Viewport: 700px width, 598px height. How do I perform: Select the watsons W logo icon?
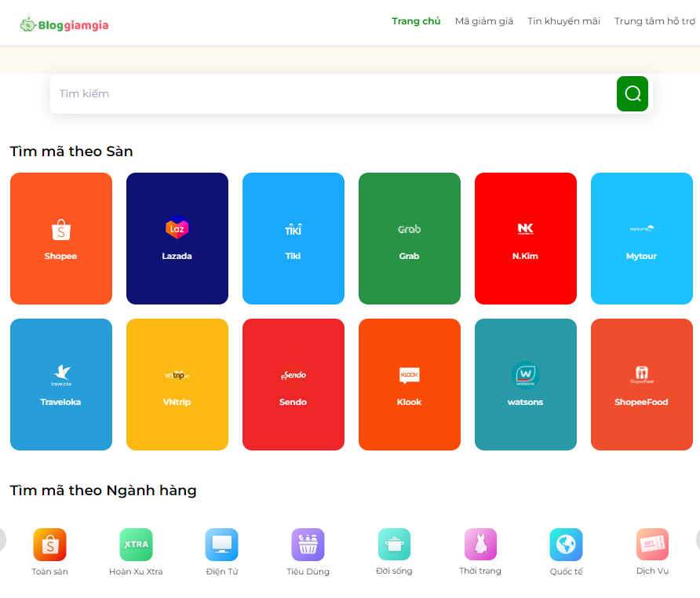click(526, 375)
